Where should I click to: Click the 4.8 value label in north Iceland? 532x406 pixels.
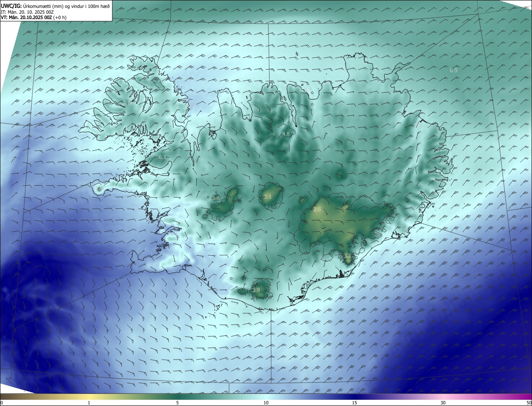[286, 134]
